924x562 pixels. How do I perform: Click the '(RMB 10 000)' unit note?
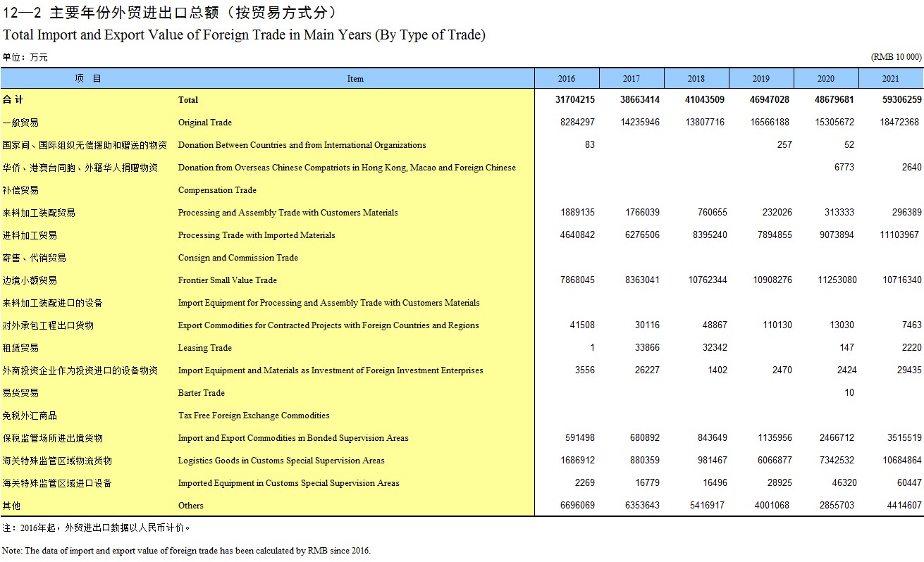point(897,57)
